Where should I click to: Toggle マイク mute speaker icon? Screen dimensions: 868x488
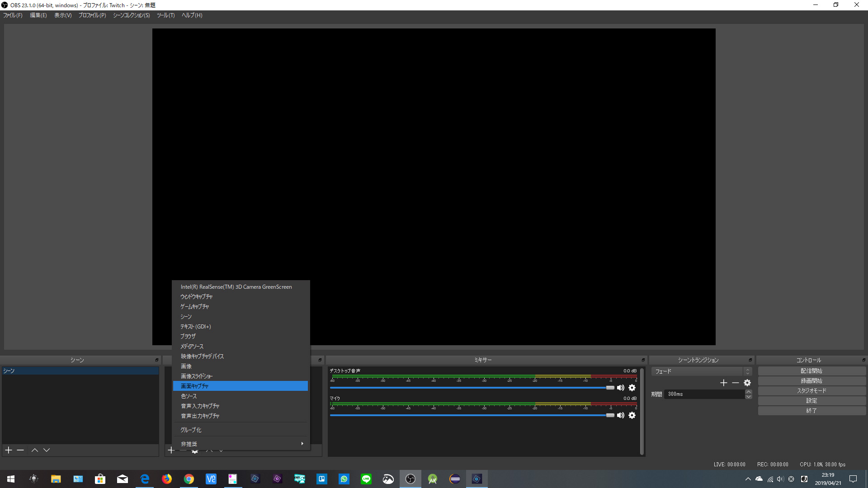pyautogui.click(x=621, y=415)
